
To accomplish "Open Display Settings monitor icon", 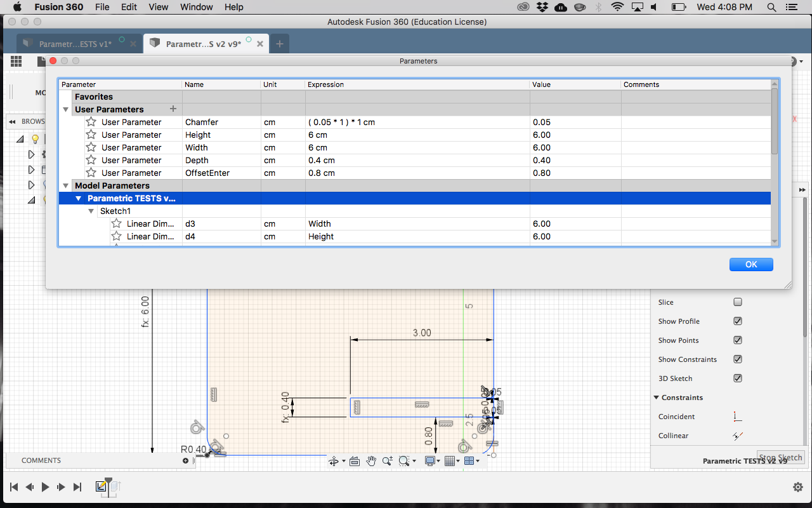I will (x=430, y=461).
